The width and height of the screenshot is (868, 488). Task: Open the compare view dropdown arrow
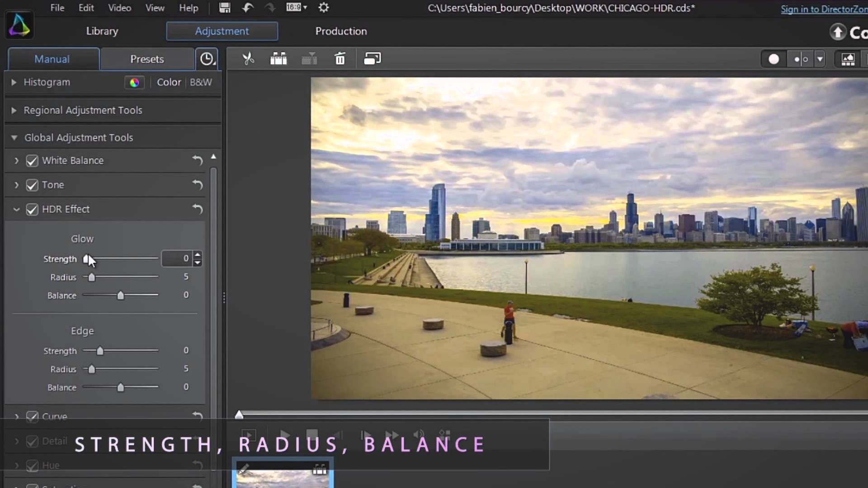(x=820, y=59)
